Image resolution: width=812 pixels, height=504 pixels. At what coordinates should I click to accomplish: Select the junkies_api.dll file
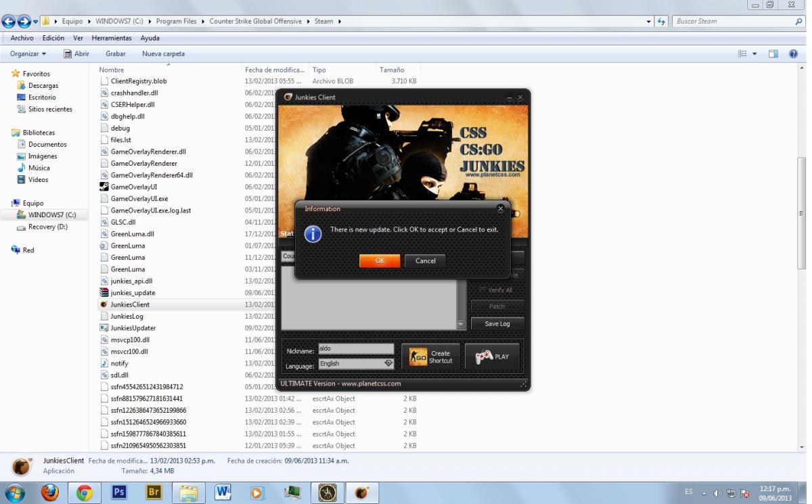(131, 281)
